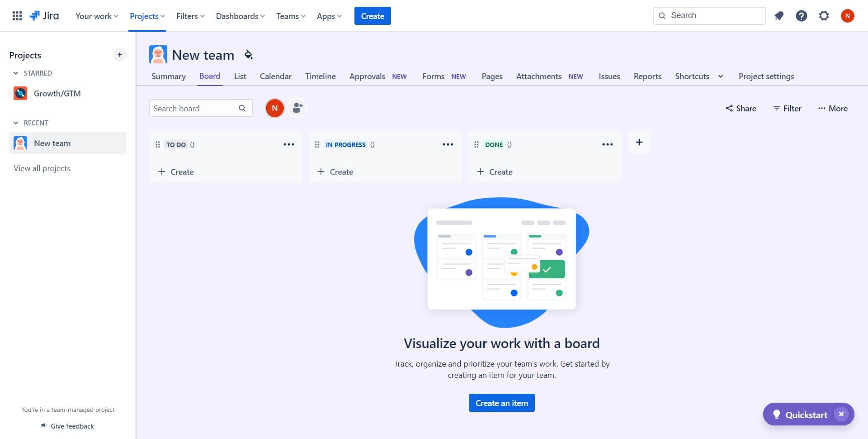Expand the Projects dropdown in the navbar
Image resolution: width=868 pixels, height=439 pixels.
click(146, 15)
